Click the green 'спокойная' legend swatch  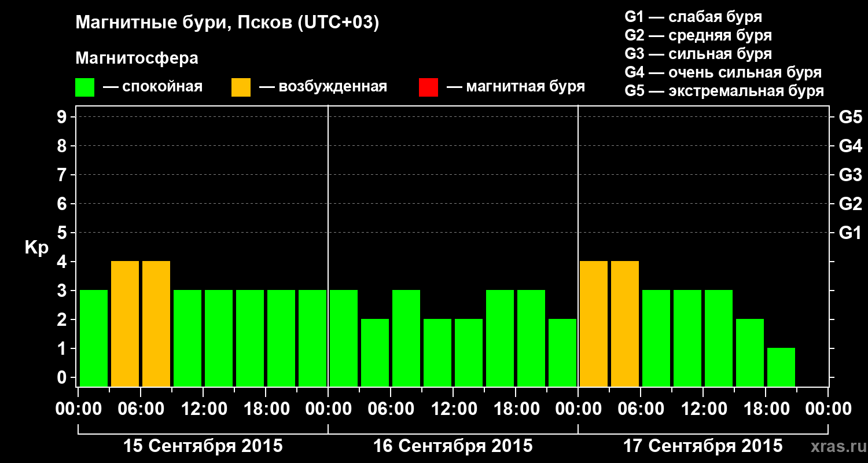click(84, 87)
